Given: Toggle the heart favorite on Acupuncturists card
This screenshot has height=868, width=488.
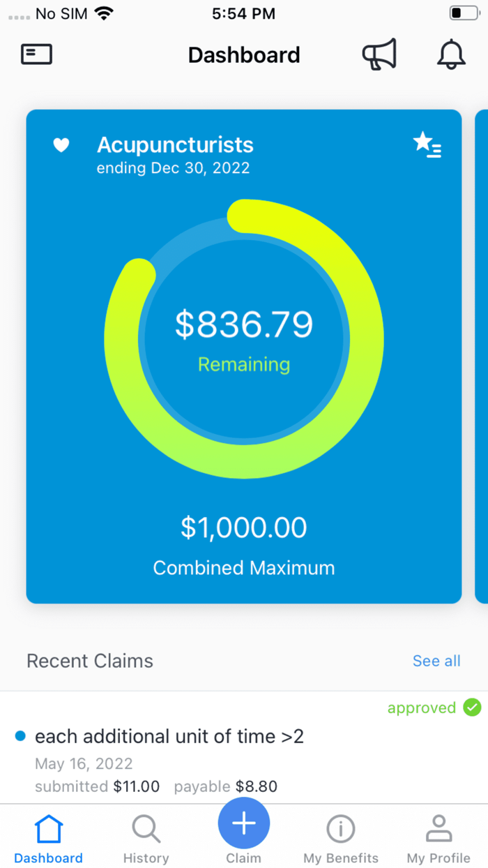Looking at the screenshot, I should pos(61,145).
